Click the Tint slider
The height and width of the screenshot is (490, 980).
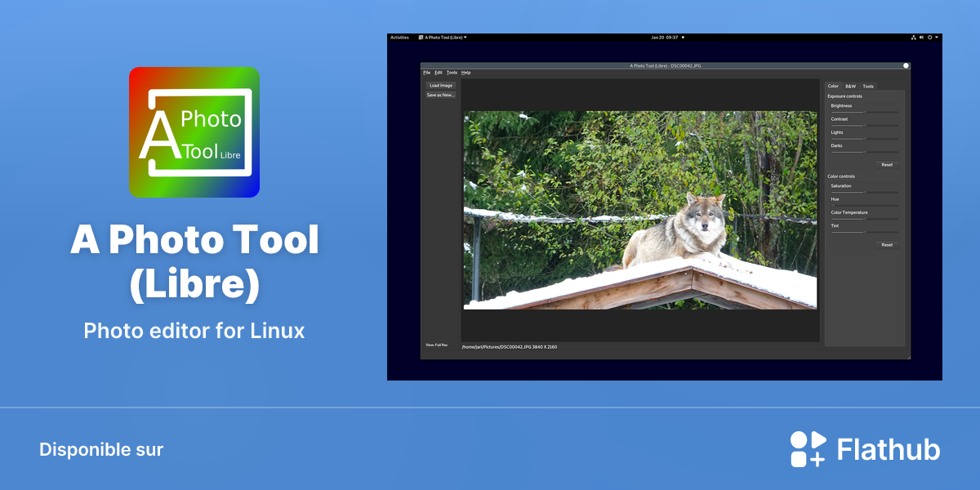[x=865, y=231]
